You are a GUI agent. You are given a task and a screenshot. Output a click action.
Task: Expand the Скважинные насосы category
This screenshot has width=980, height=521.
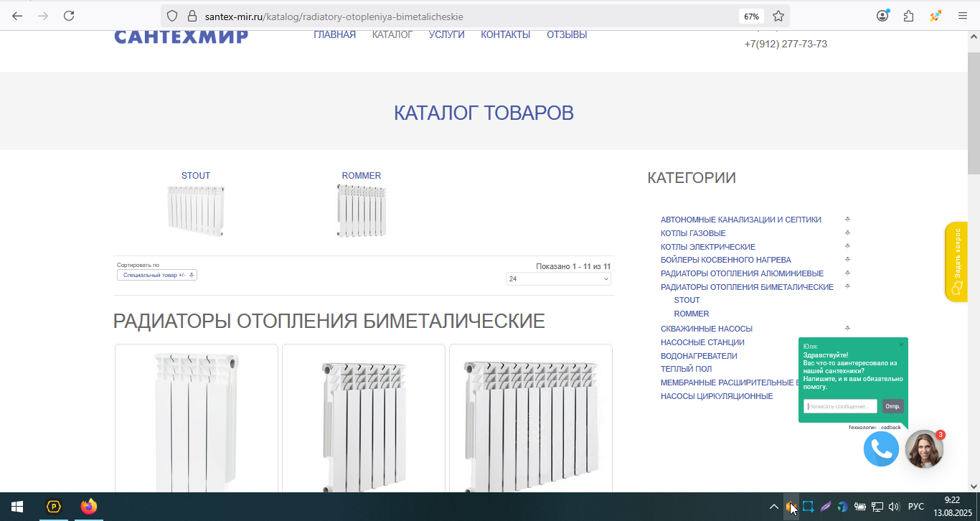847,329
